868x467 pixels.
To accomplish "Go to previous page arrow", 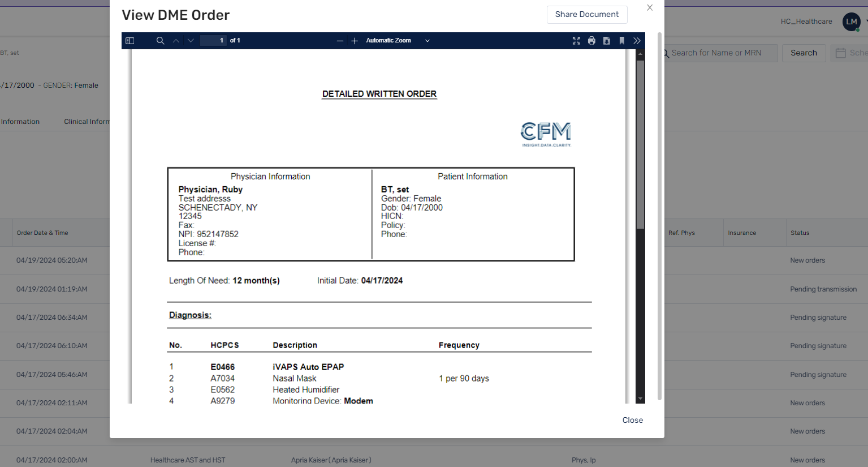I will 176,41.
